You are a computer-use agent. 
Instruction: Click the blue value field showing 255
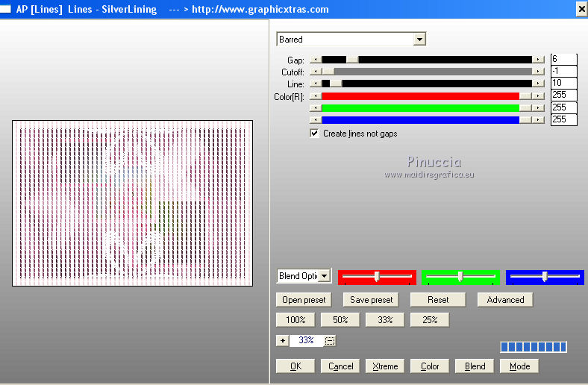click(563, 119)
